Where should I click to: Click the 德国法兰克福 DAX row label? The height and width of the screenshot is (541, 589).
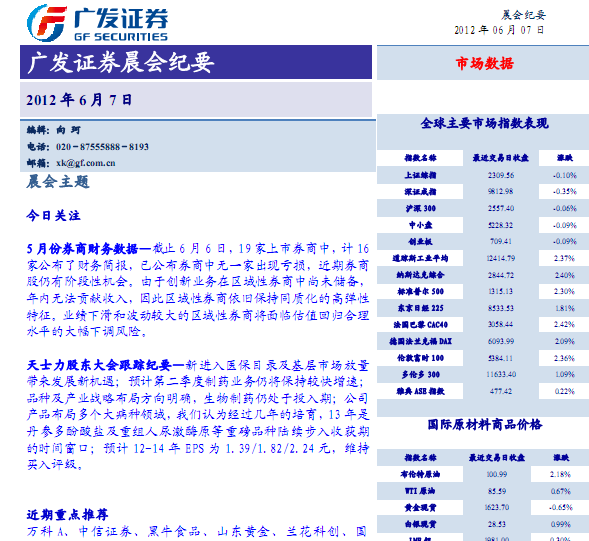pos(420,342)
